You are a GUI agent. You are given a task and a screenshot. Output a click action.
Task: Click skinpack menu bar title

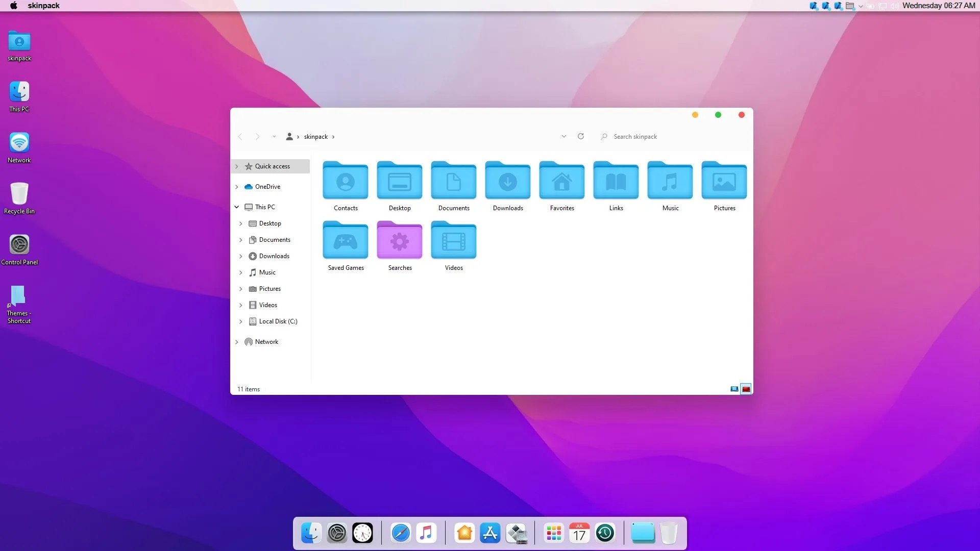pyautogui.click(x=43, y=6)
